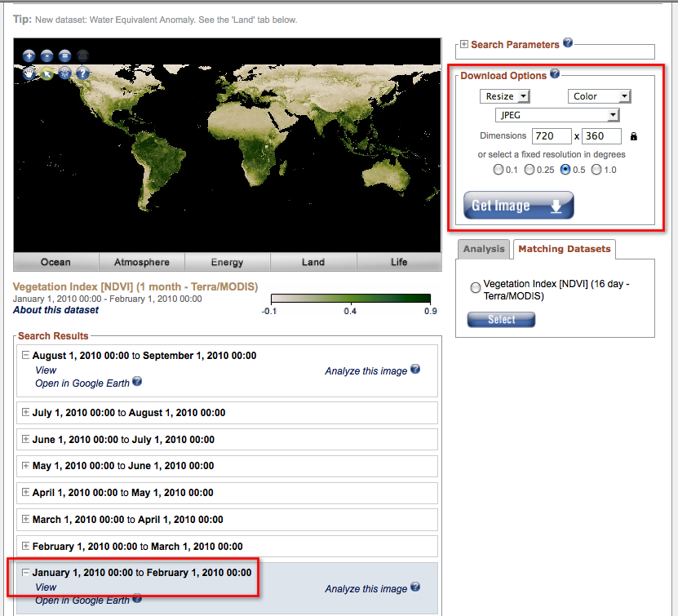Viewport: 678px width, 616px height.
Task: Expand the Search Parameters section
Action: [464, 45]
